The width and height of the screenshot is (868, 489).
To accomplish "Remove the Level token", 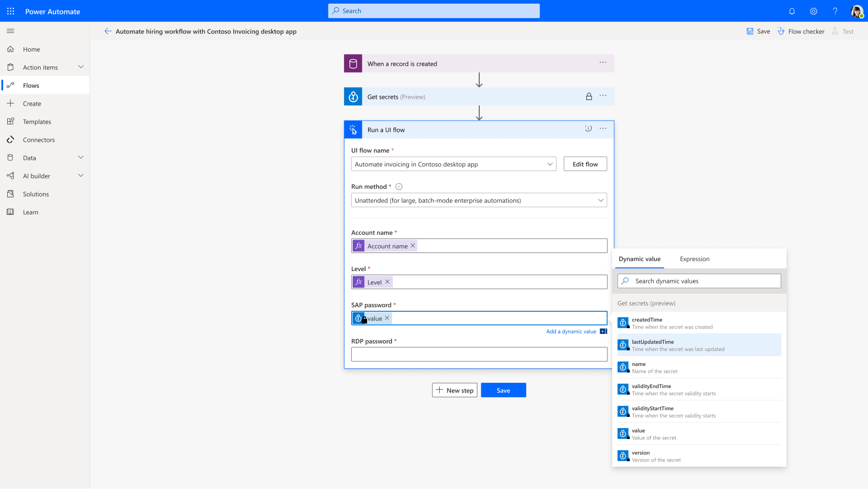I will coord(387,282).
